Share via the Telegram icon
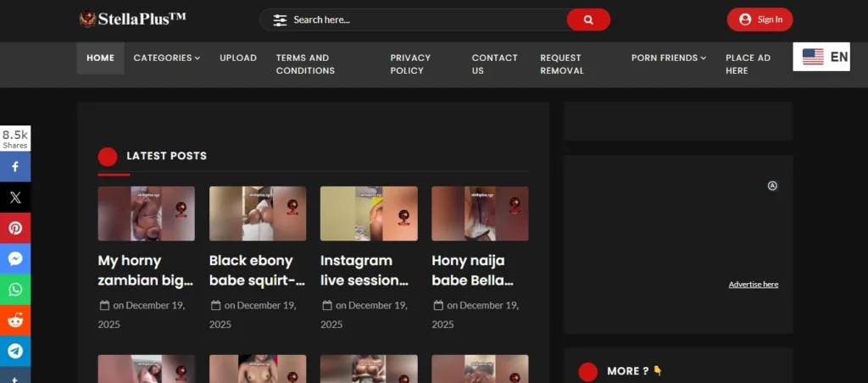The height and width of the screenshot is (383, 868). pos(15,350)
